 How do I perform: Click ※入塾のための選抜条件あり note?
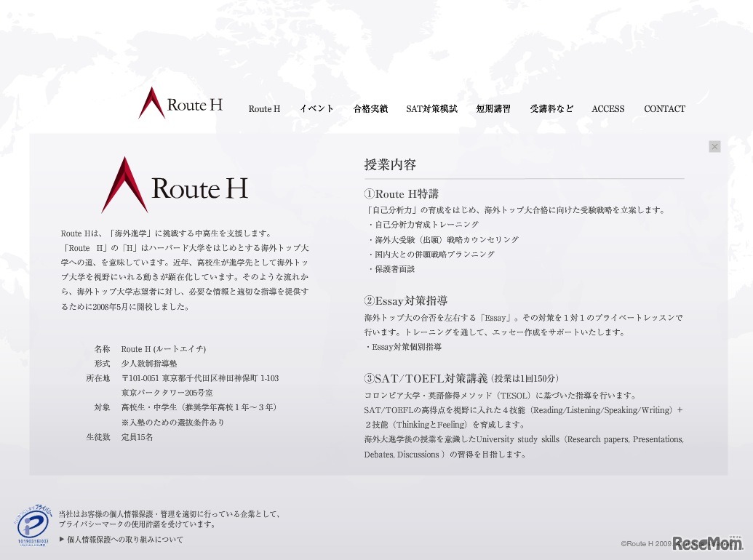173,423
